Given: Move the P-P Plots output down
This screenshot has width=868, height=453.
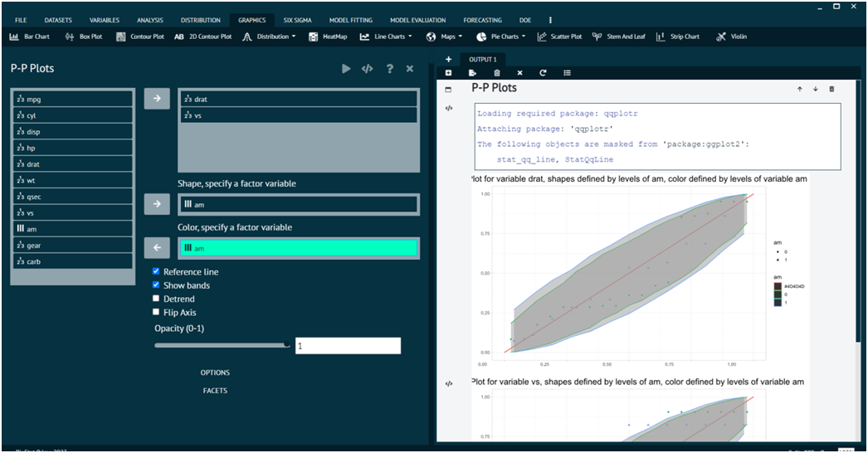Looking at the screenshot, I should click(816, 89).
